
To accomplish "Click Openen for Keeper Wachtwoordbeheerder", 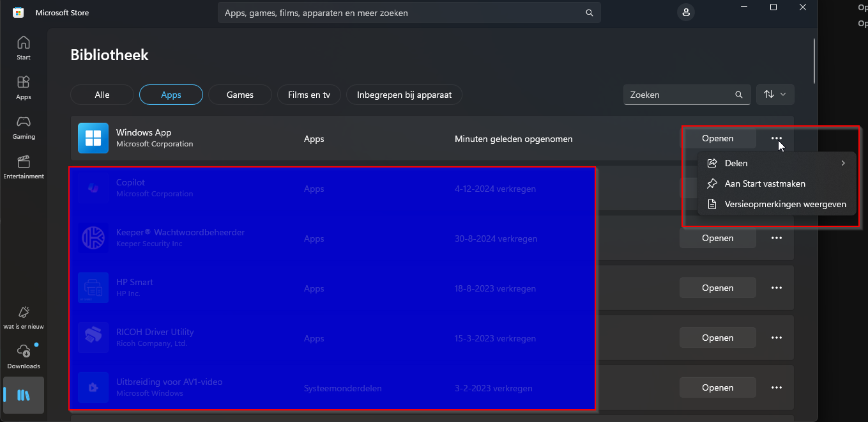I will [718, 238].
